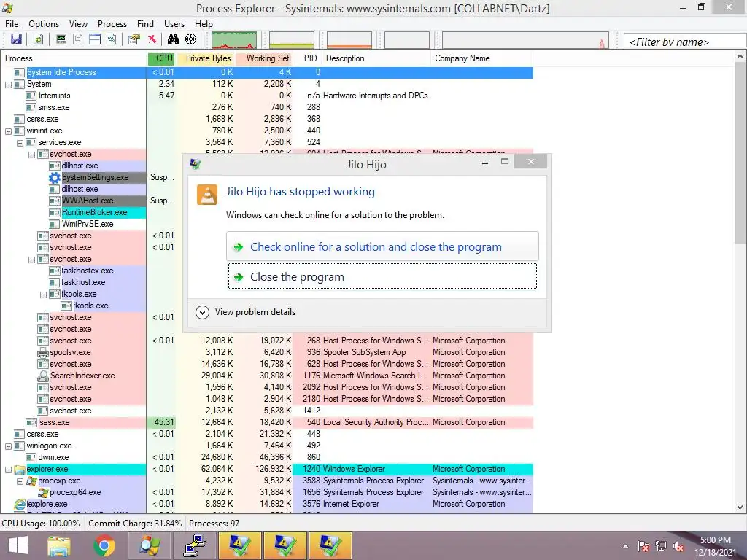Click the explorer.exe folder icon
The width and height of the screenshot is (747, 560).
(x=20, y=470)
